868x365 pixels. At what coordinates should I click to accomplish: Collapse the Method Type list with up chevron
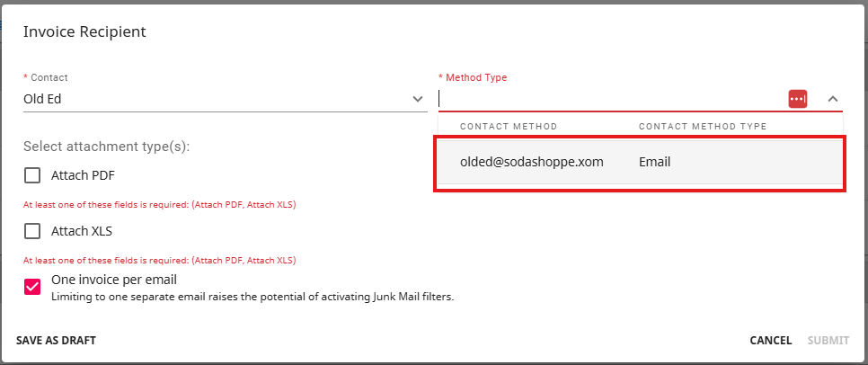tap(832, 99)
